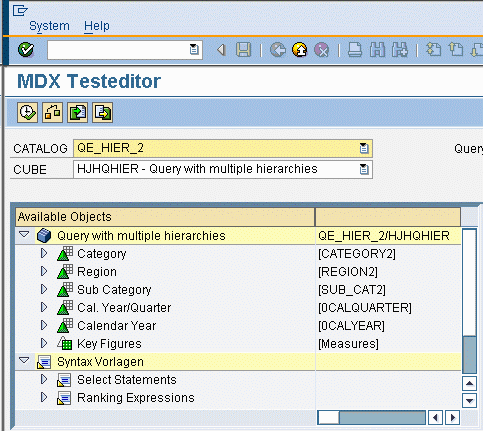Viewport: 483px width, 431px height.
Task: Click the Find Next binoculars icon
Action: [400, 50]
